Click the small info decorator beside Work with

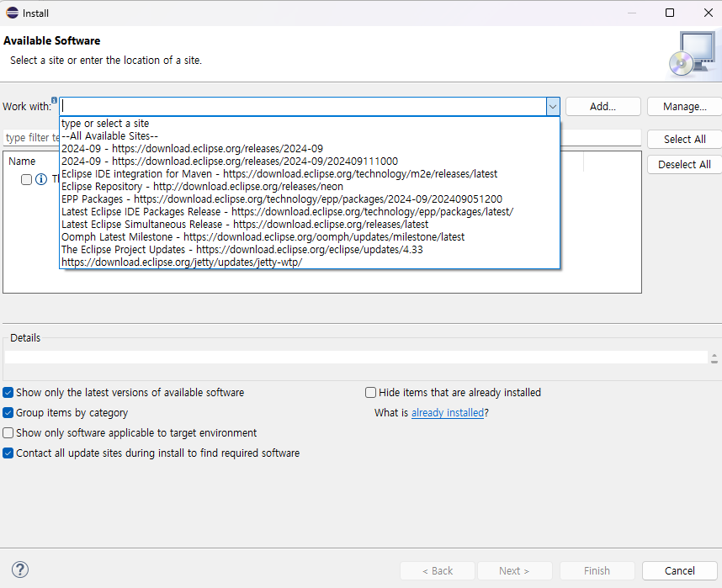[55, 100]
